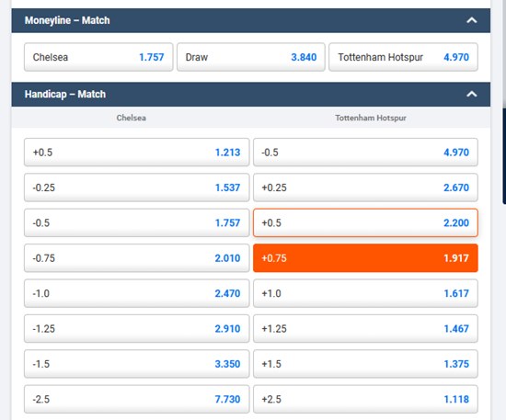
Task: Pick Chelsea +0.5 handicap at 1.213
Action: 136,153
